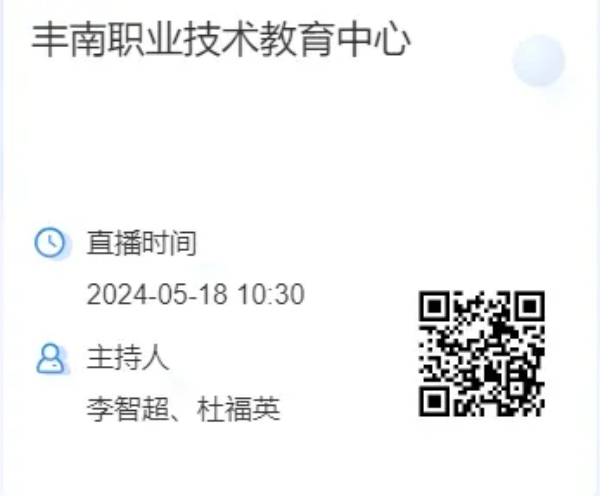
Task: Click the QR code's top-right finder square
Action: (x=530, y=306)
